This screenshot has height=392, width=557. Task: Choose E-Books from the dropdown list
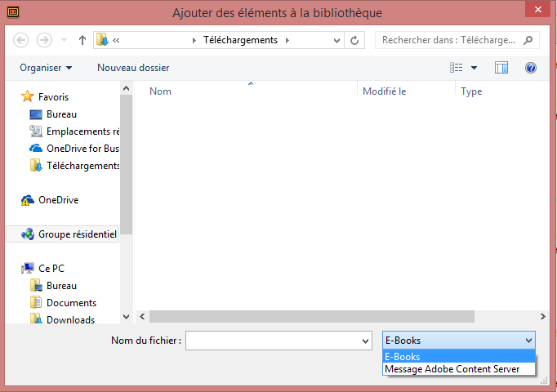tap(459, 357)
